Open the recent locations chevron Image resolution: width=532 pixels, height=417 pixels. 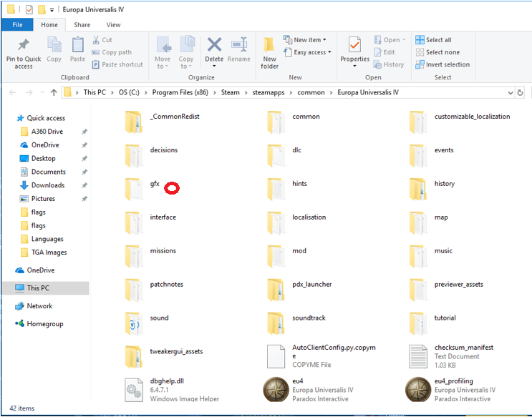[42, 92]
